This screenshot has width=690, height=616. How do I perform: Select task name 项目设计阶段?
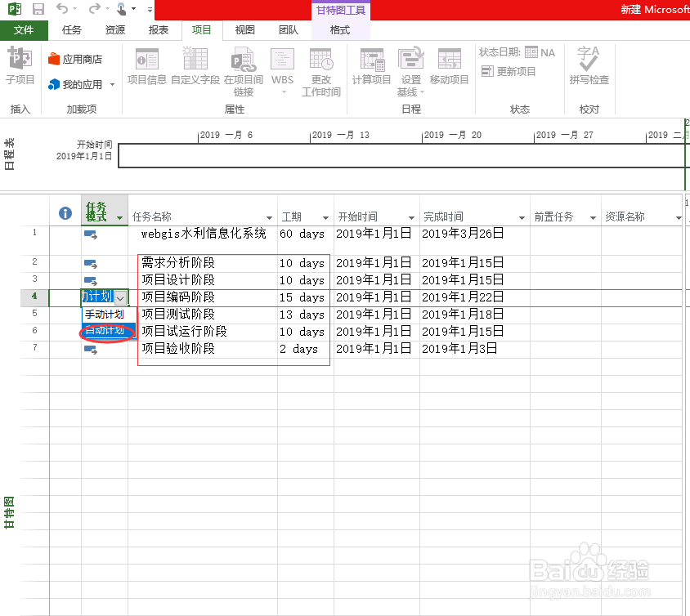click(x=178, y=280)
